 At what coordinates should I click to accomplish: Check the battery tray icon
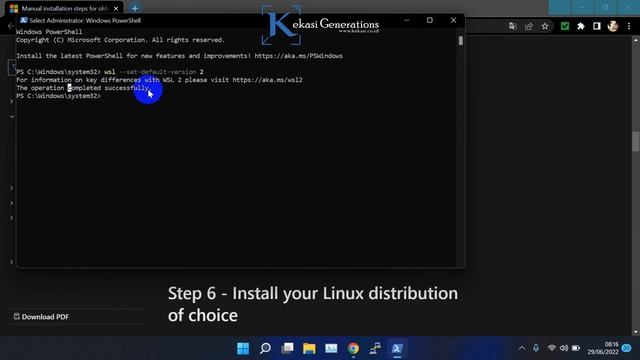576,348
